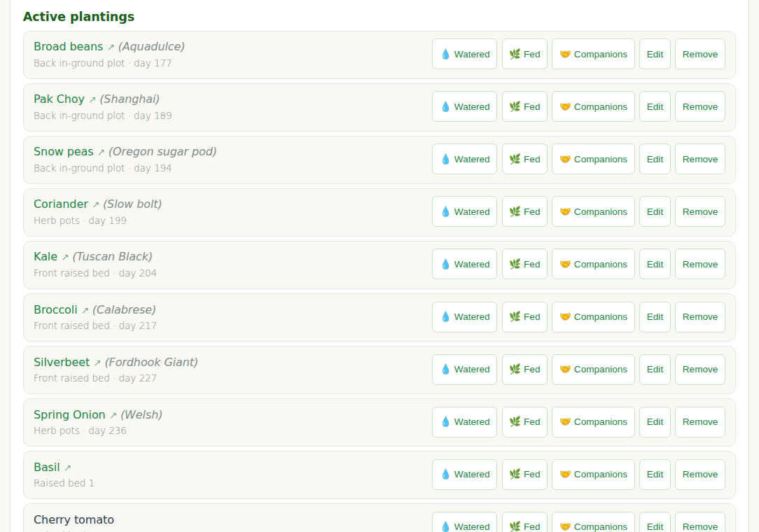The height and width of the screenshot is (532, 759).
Task: Remove the Silverbeet planting
Action: click(x=700, y=370)
